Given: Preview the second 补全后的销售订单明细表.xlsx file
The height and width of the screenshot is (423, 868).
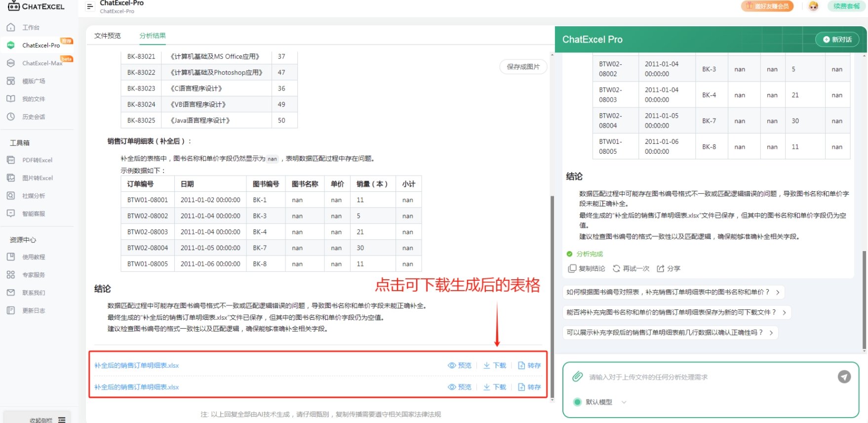Looking at the screenshot, I should tap(459, 387).
